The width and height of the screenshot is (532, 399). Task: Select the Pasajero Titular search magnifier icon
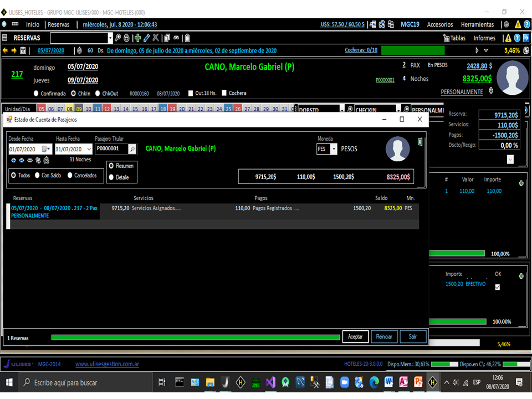click(132, 149)
